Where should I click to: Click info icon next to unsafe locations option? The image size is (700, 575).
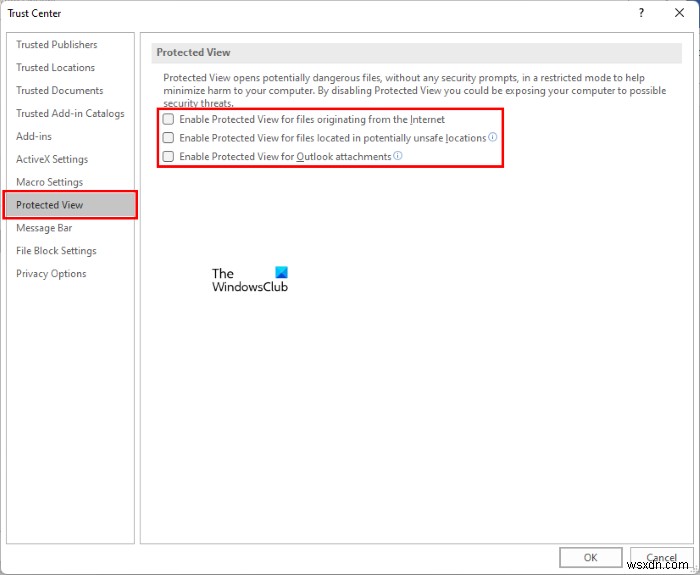click(x=492, y=137)
